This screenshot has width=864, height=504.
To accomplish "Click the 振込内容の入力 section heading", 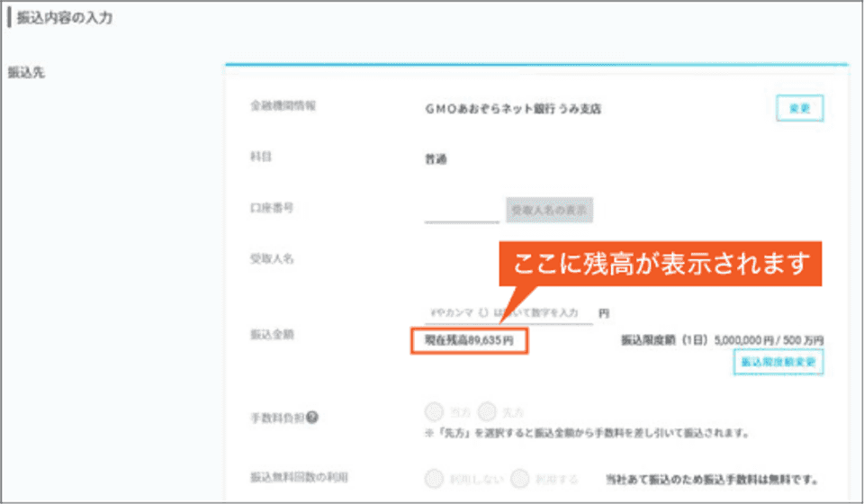I will point(65,18).
